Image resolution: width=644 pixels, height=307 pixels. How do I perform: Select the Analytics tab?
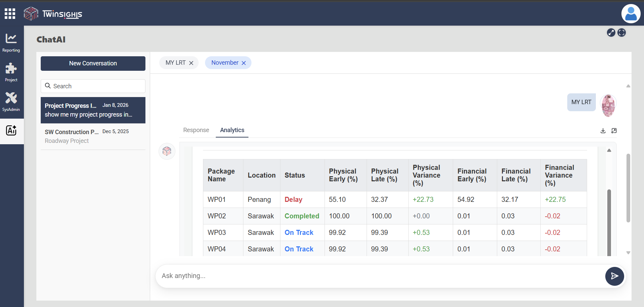(232, 130)
